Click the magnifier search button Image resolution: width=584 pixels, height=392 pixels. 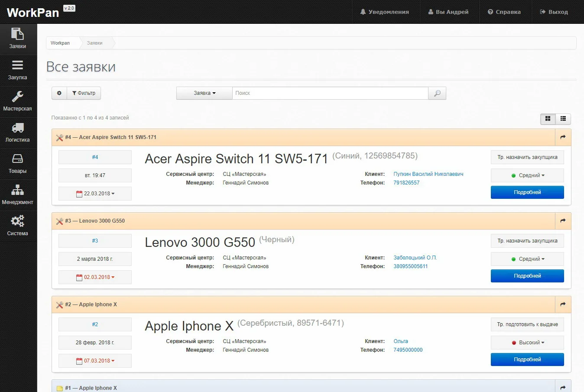point(437,93)
